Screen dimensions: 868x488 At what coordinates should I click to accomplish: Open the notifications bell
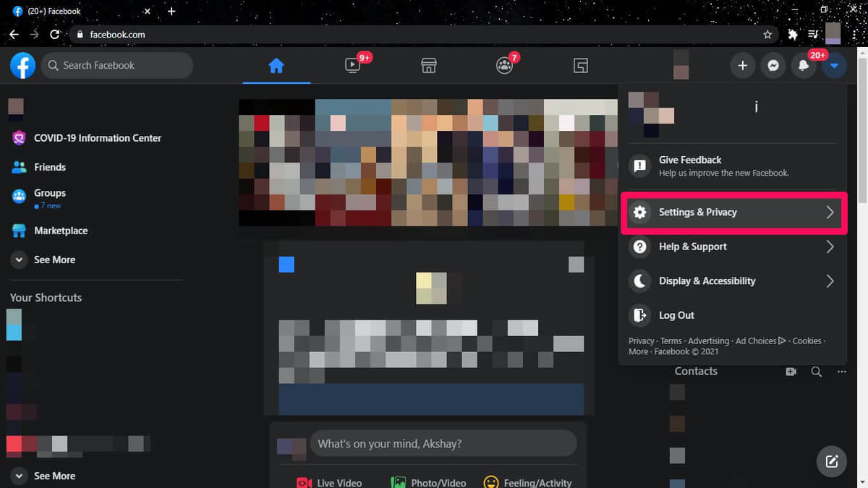(x=803, y=66)
